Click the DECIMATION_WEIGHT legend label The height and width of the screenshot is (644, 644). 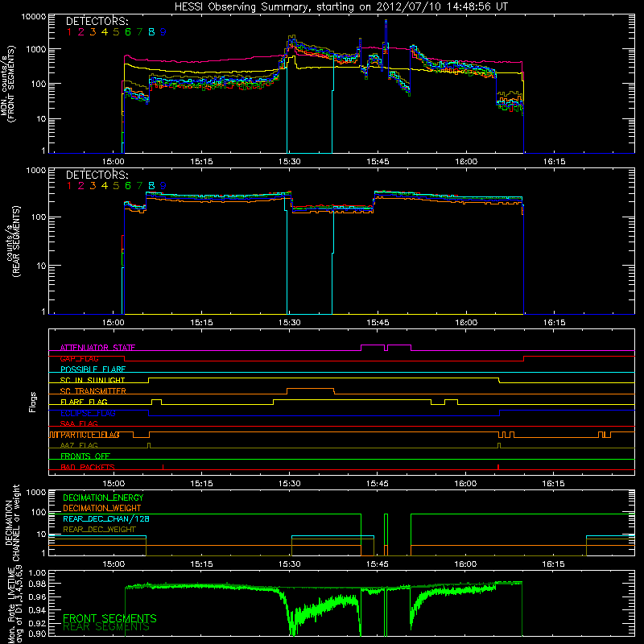(x=102, y=508)
